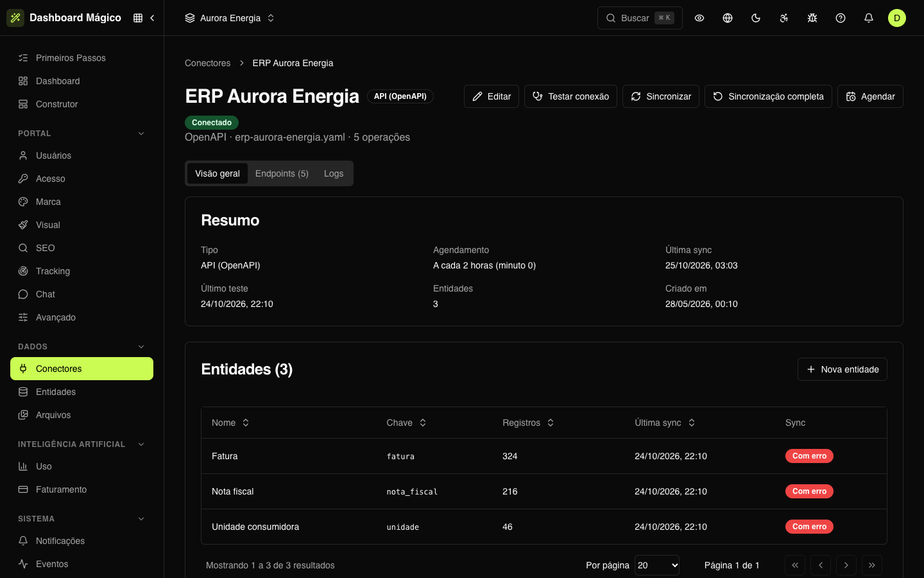Collapse the DADOS sidebar section

(x=81, y=347)
